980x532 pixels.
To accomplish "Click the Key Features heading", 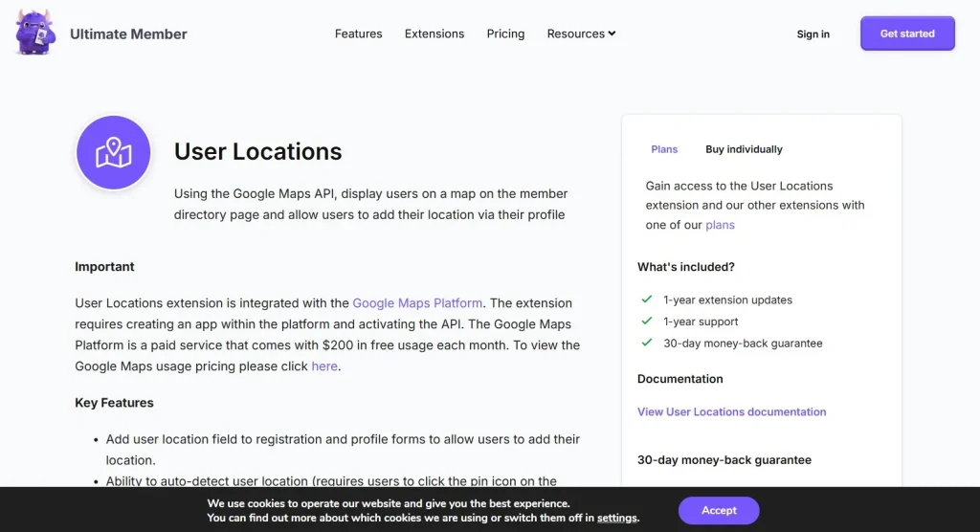I will click(115, 403).
